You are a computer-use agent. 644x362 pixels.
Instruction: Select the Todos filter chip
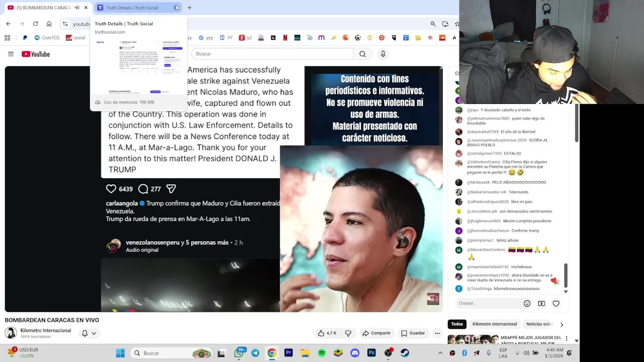[x=457, y=324]
